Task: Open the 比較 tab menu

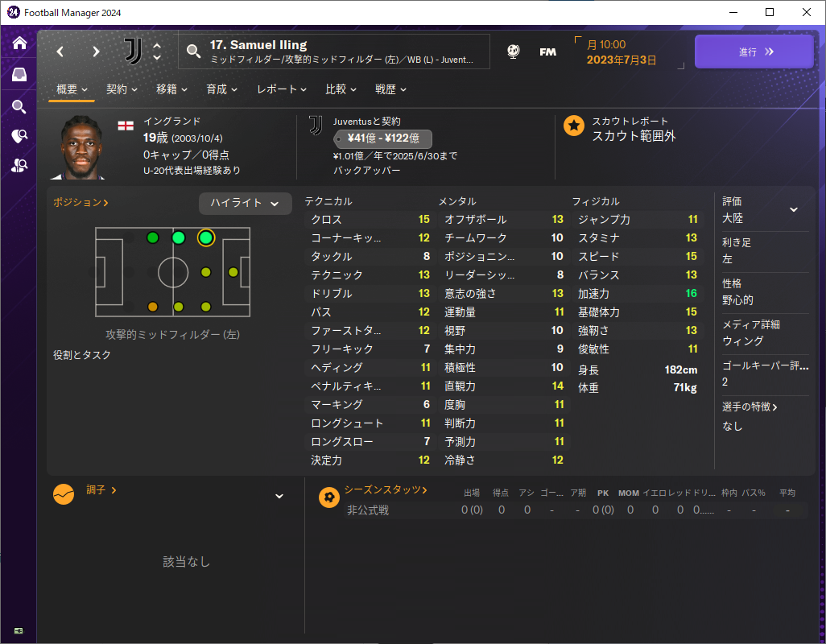Action: 341,89
